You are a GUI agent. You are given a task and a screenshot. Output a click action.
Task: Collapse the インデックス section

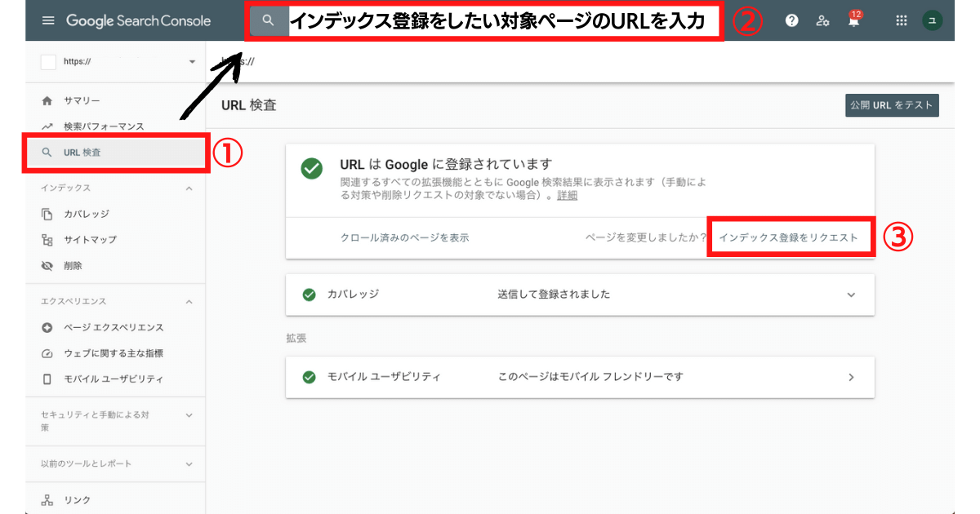click(x=189, y=188)
